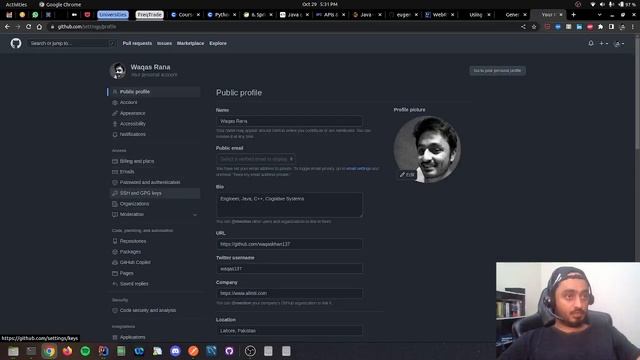Open Firefox from the dock
This screenshot has width=640, height=360.
tap(67, 351)
